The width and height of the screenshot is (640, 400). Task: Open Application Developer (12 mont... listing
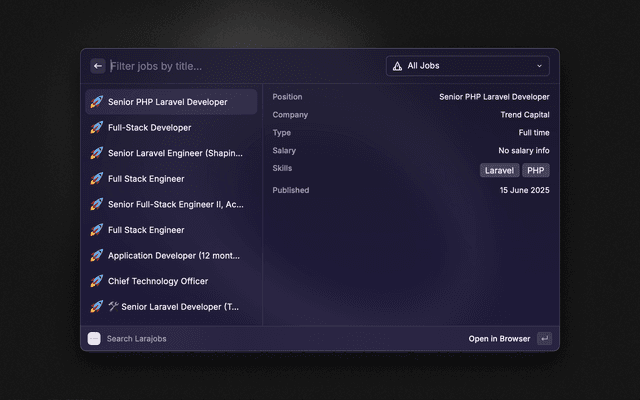pyautogui.click(x=175, y=255)
